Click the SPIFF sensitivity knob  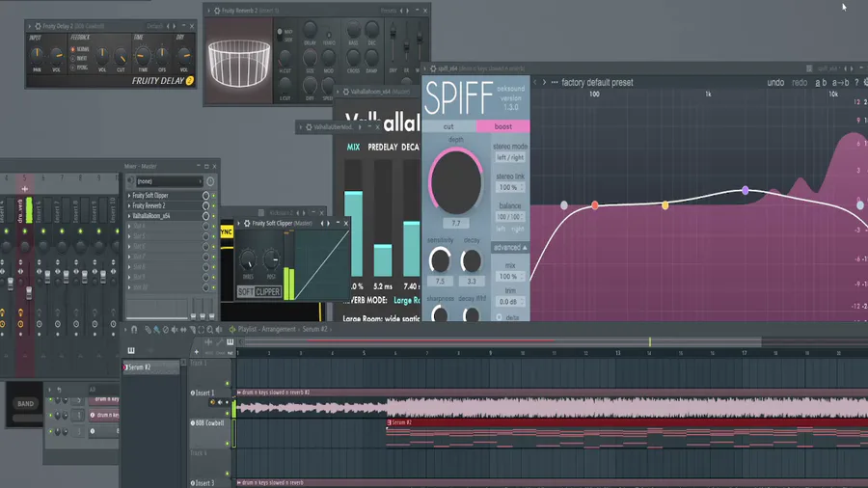(440, 260)
